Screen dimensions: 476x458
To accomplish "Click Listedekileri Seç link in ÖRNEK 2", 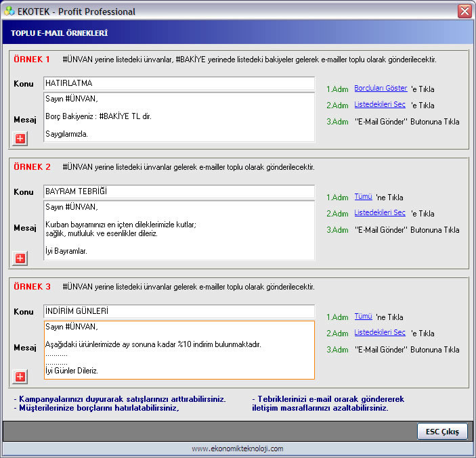I will point(380,213).
